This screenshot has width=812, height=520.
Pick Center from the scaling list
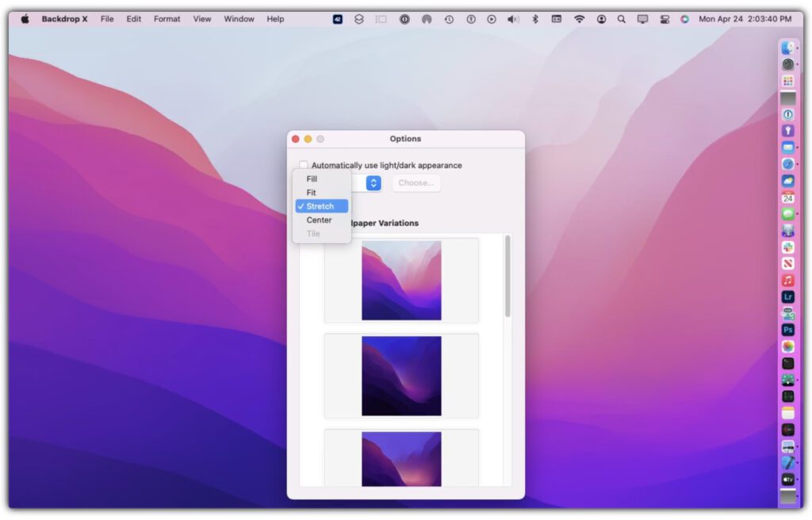(319, 220)
